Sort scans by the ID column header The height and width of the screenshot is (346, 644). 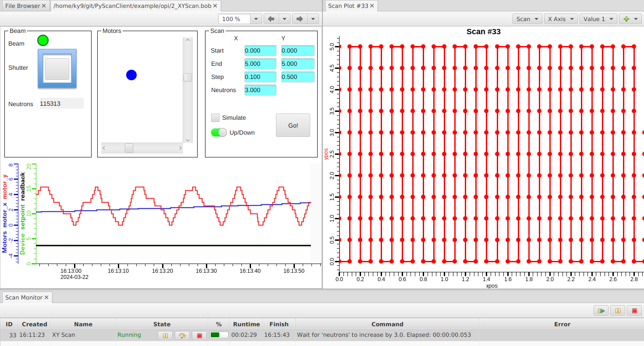click(x=9, y=324)
